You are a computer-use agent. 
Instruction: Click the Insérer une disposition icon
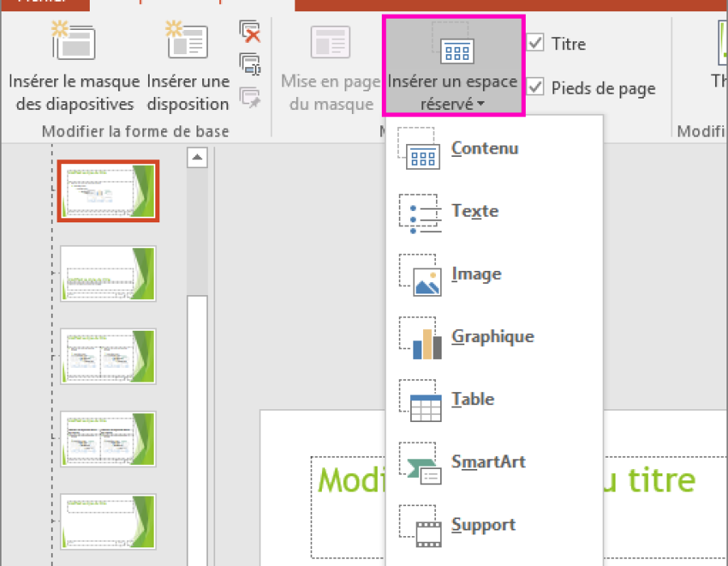pos(187,40)
